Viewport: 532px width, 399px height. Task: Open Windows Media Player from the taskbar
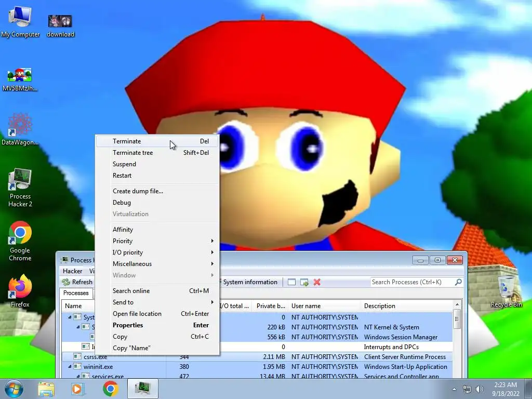pyautogui.click(x=78, y=389)
